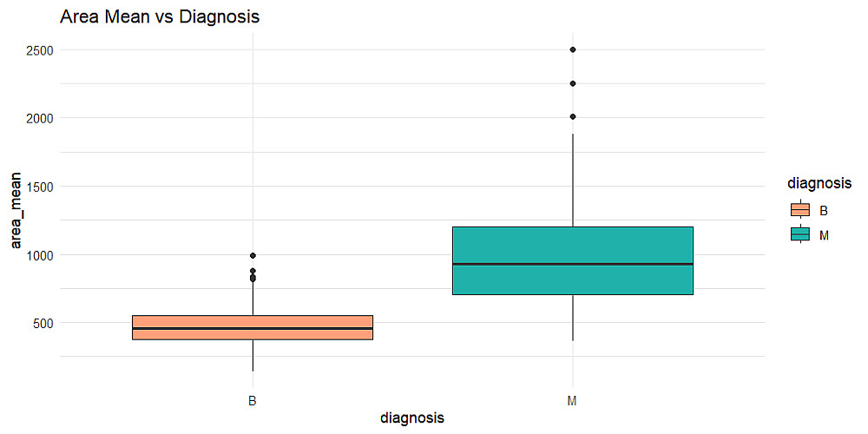The image size is (868, 434).
Task: Click the topmost B outlier near 1000
Action: coord(253,255)
